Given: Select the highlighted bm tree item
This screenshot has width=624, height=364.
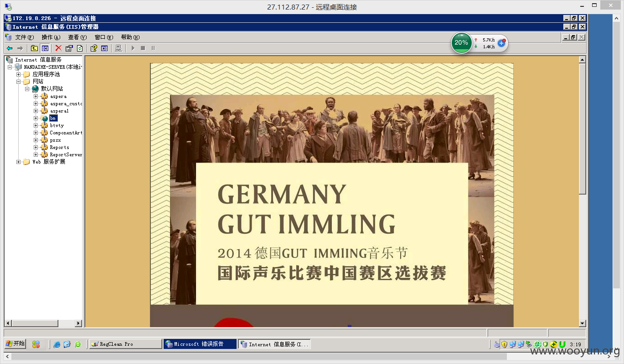Looking at the screenshot, I should coord(53,118).
